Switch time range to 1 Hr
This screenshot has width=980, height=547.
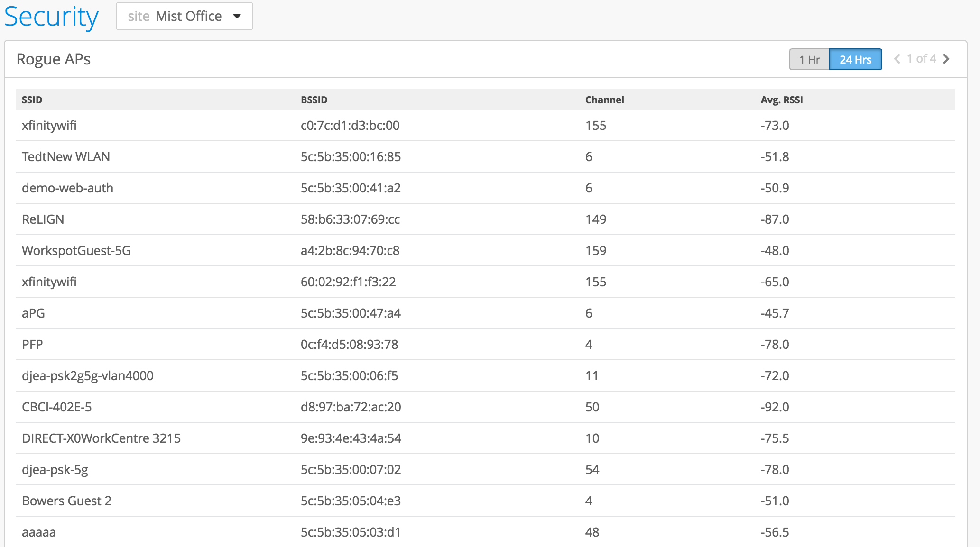(809, 59)
